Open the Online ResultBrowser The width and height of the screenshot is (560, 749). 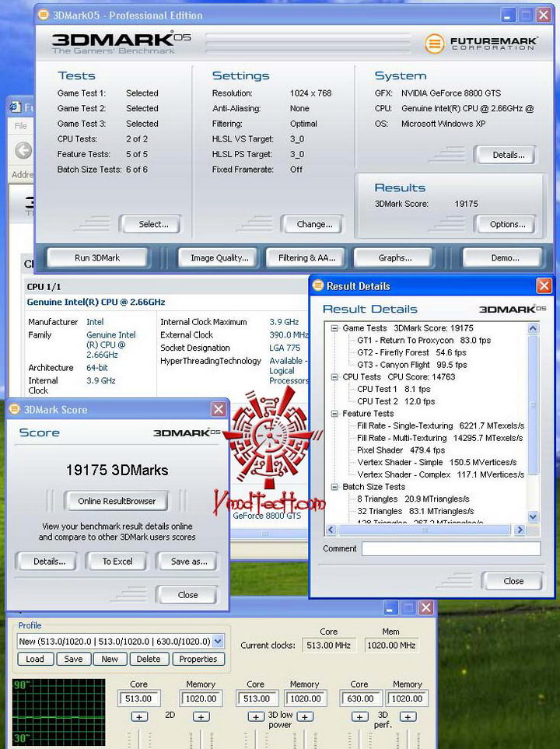(117, 501)
